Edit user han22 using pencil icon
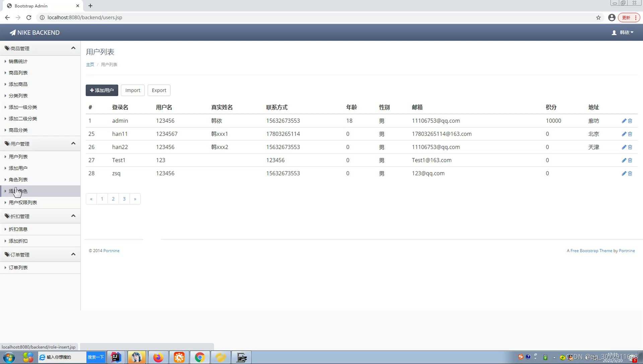 (624, 147)
